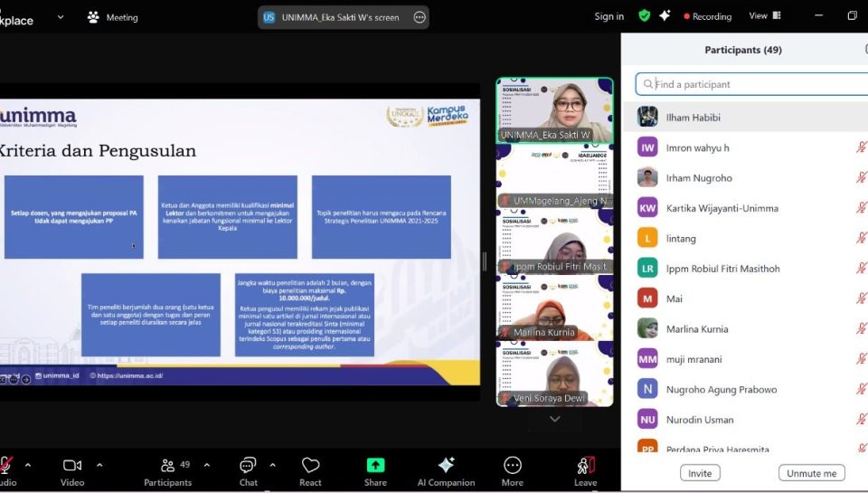Click the green Share screen icon
868x493 pixels.
click(375, 466)
